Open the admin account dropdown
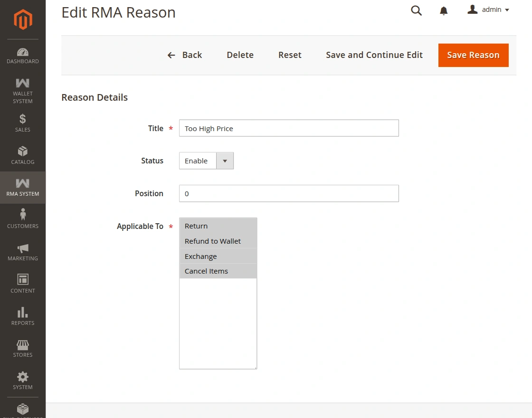532x418 pixels. point(488,9)
